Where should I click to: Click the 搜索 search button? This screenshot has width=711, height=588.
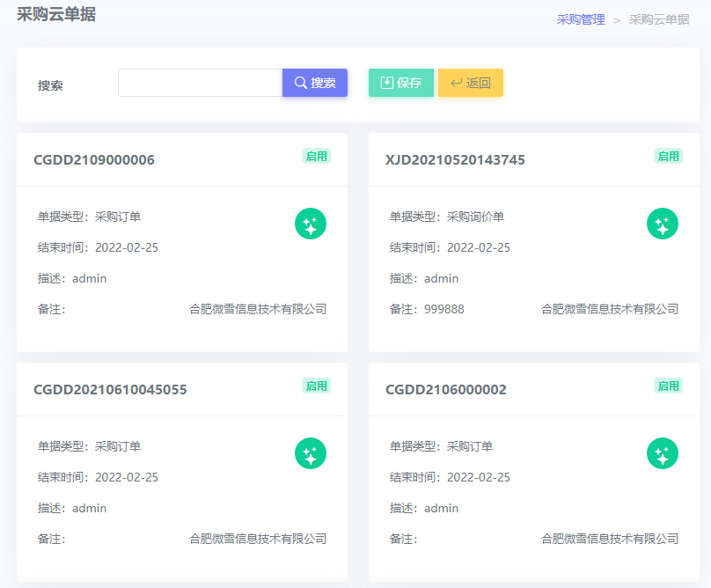315,83
